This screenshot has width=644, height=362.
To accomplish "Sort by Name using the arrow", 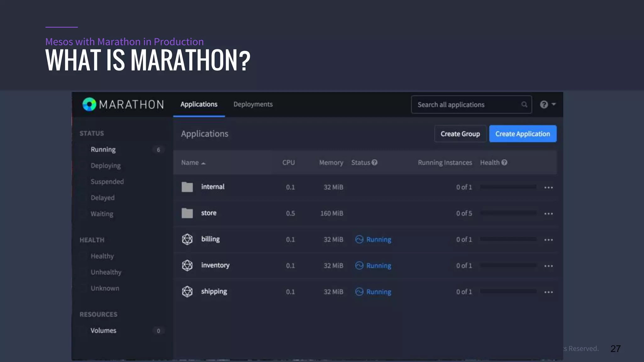I will (203, 163).
